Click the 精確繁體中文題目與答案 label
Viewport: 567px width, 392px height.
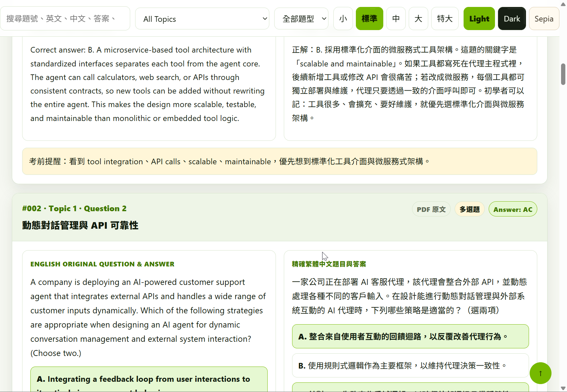(x=329, y=264)
